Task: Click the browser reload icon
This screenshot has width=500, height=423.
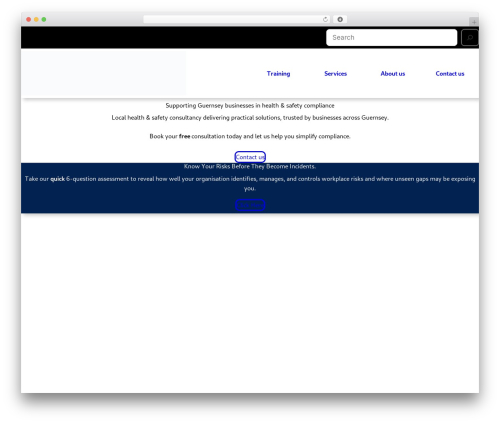Action: (x=325, y=20)
